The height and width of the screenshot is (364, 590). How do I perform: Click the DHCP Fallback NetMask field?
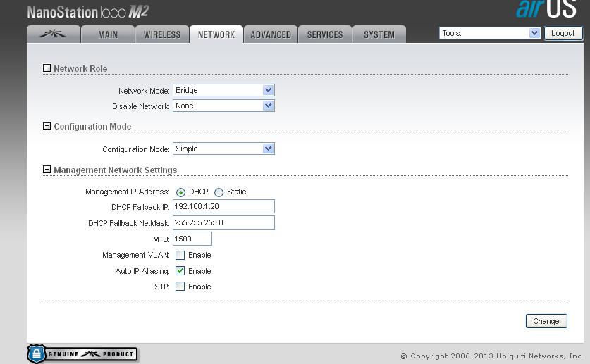[x=223, y=222]
